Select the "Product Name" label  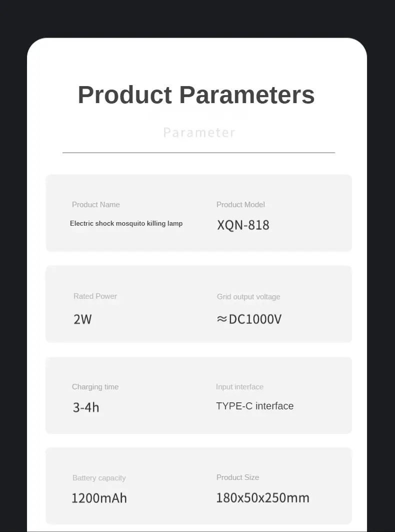pyautogui.click(x=96, y=204)
